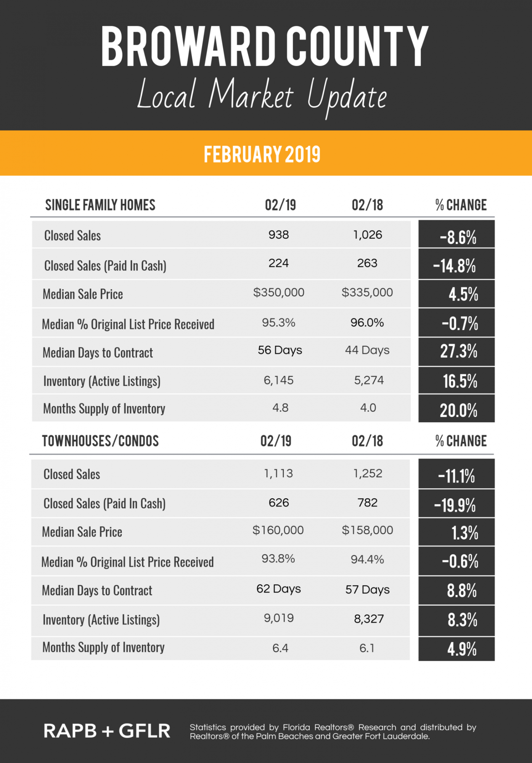Click the Townhouses/Condos section header
Viewport: 532px width, 763px height.
(100, 441)
